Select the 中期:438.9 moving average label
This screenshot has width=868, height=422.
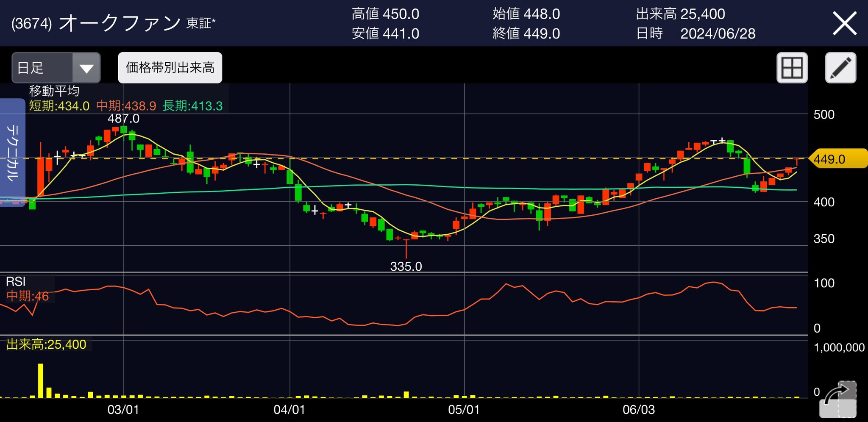click(126, 106)
